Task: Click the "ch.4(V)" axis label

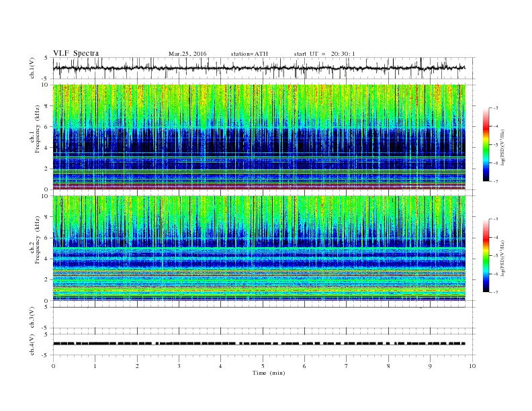Action: point(32,345)
